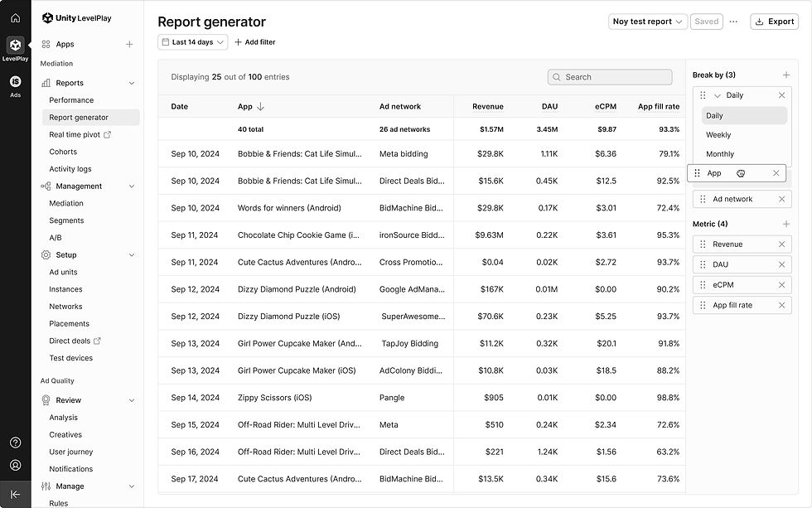
Task: Click the Add filter button
Action: (x=255, y=42)
